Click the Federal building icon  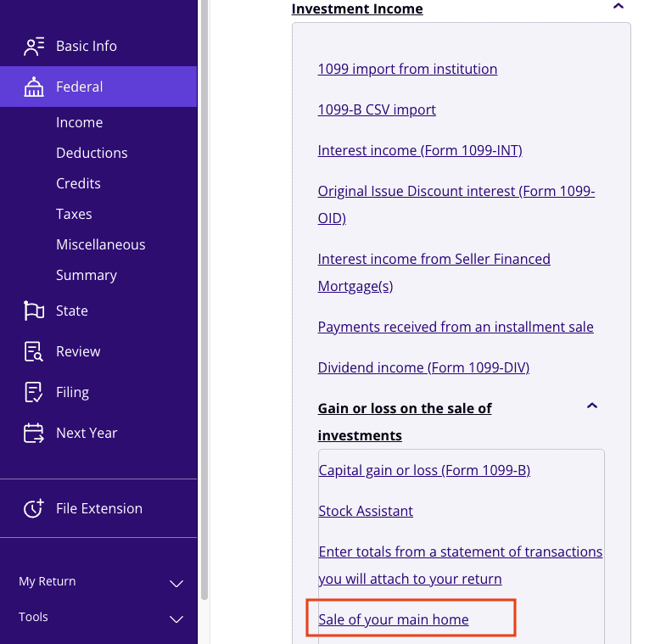(34, 87)
